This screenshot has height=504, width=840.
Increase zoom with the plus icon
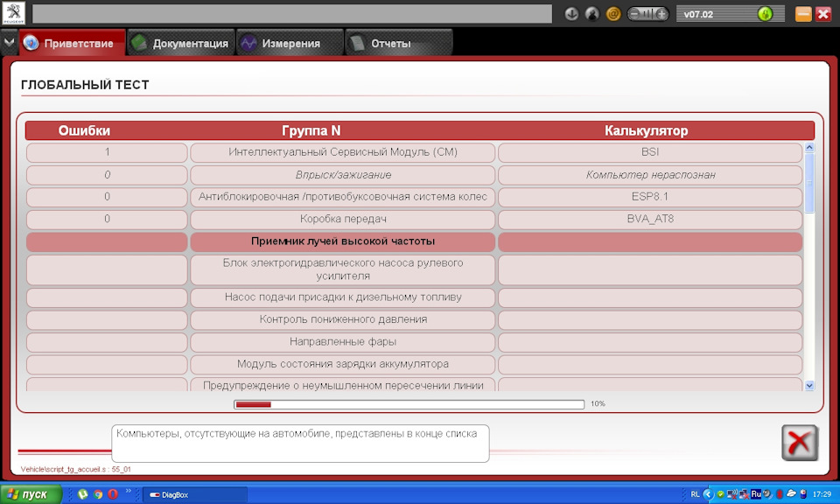[x=662, y=14]
